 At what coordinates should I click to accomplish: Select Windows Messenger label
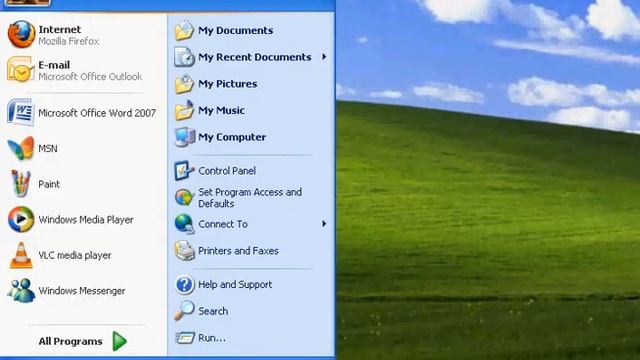[x=82, y=291]
